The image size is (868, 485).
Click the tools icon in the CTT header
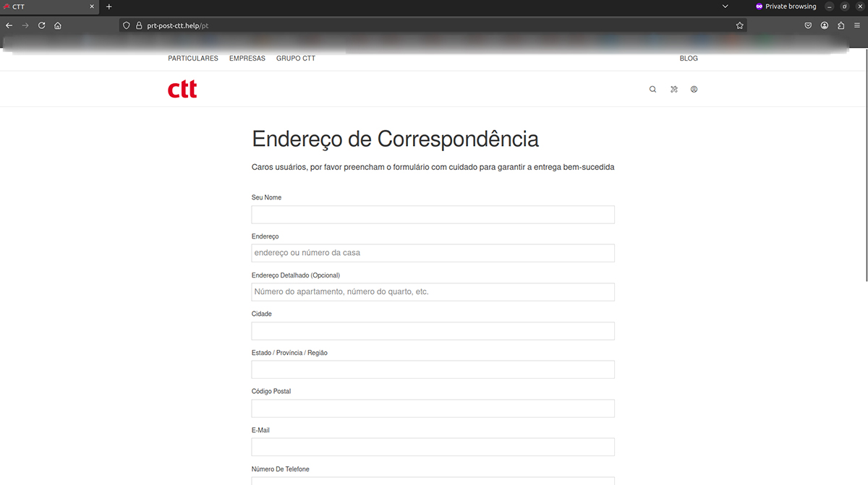click(673, 89)
